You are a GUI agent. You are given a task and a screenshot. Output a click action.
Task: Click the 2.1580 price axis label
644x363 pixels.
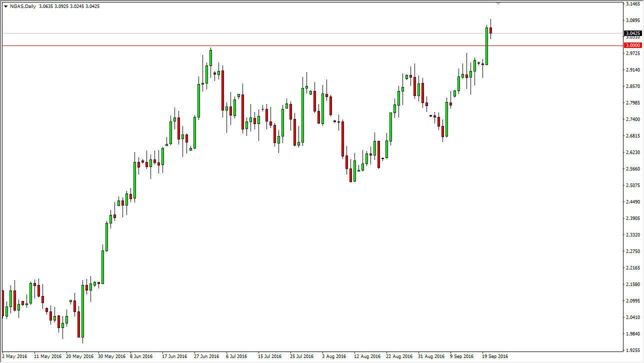click(632, 284)
